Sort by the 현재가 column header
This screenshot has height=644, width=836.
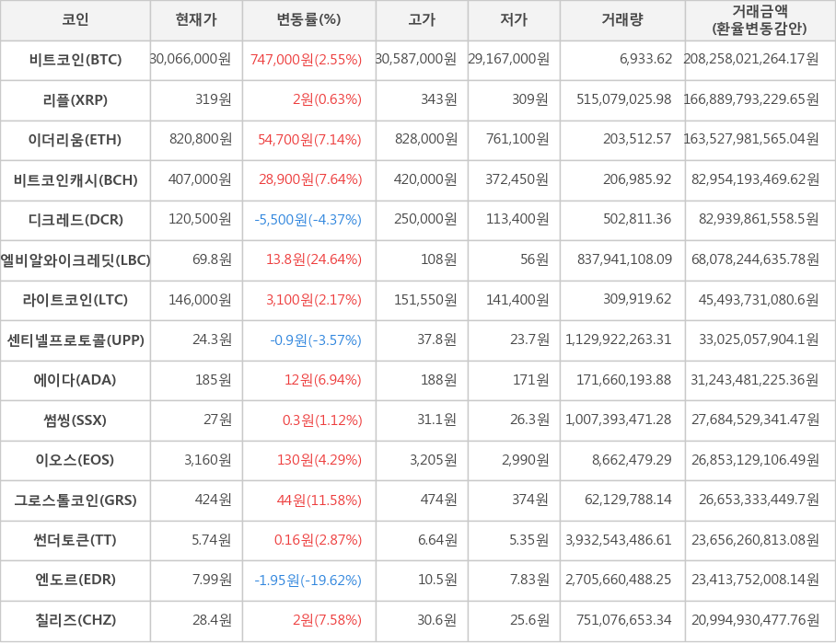point(196,20)
